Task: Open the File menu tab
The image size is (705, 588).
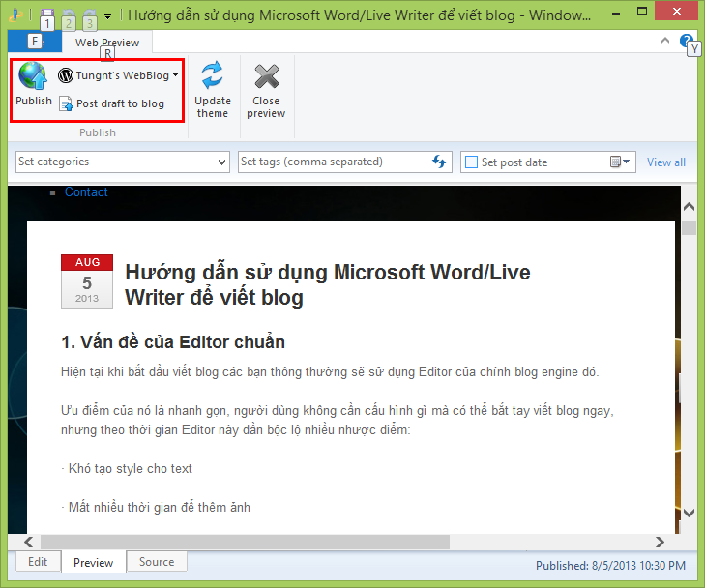Action: 35,42
